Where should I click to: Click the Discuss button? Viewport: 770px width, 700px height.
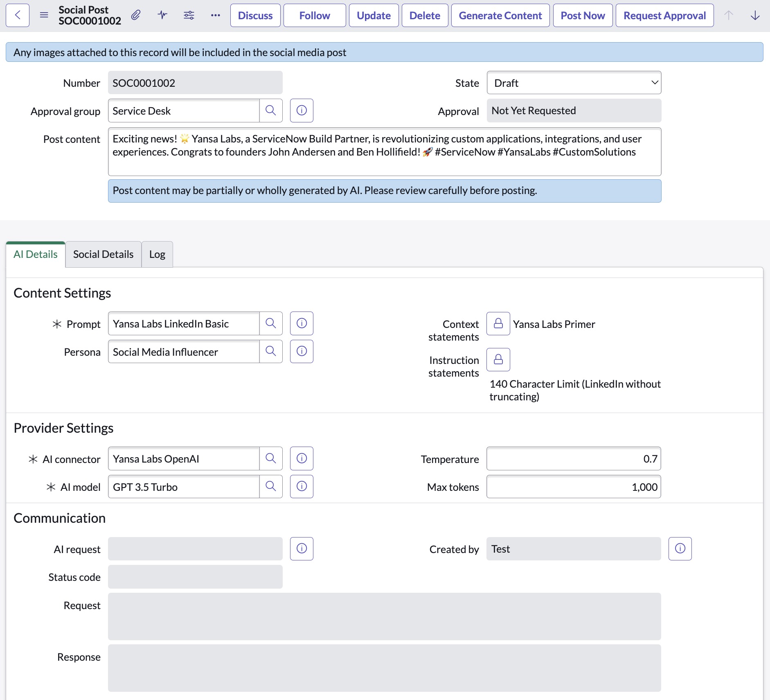coord(255,16)
